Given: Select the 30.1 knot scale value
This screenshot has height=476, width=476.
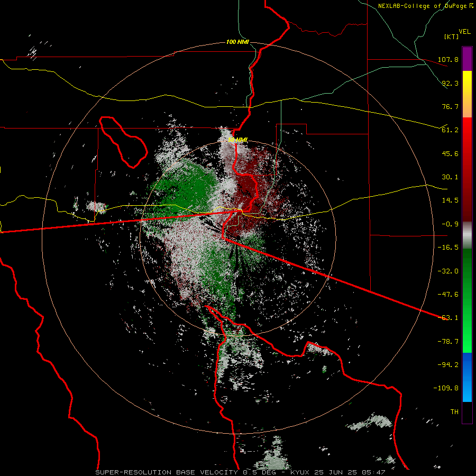Looking at the screenshot, I should (450, 177).
